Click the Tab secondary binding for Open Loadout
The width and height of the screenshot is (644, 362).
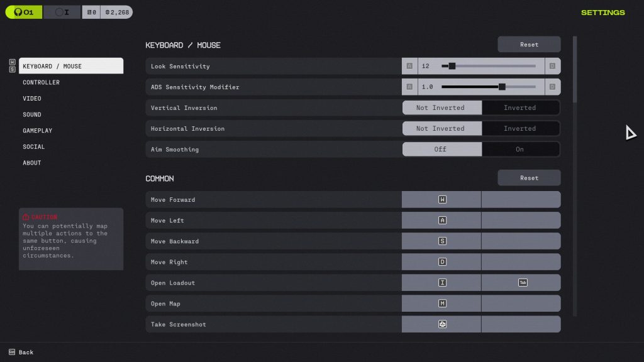[x=521, y=282]
